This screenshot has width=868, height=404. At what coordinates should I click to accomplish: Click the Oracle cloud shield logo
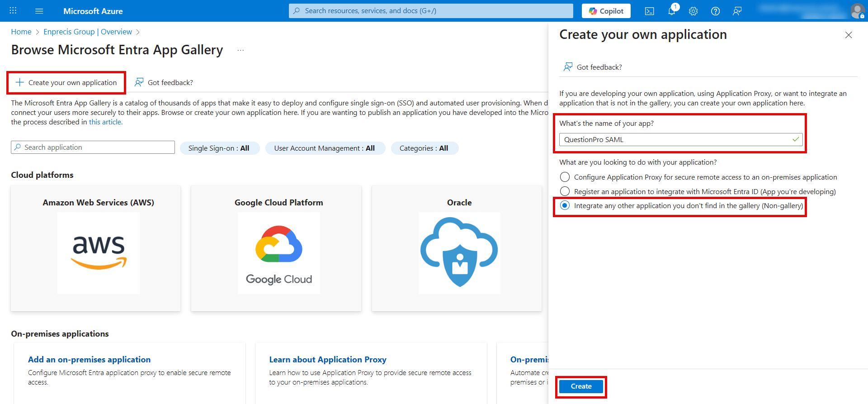coord(459,253)
